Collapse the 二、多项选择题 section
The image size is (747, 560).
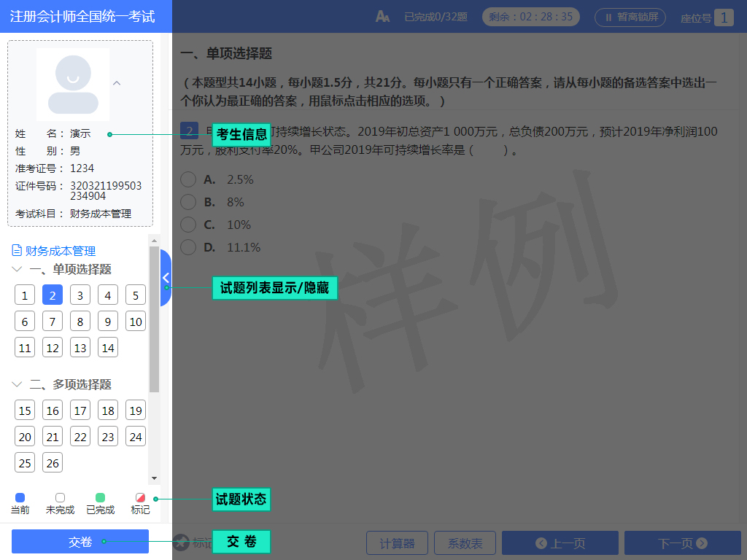(x=18, y=384)
